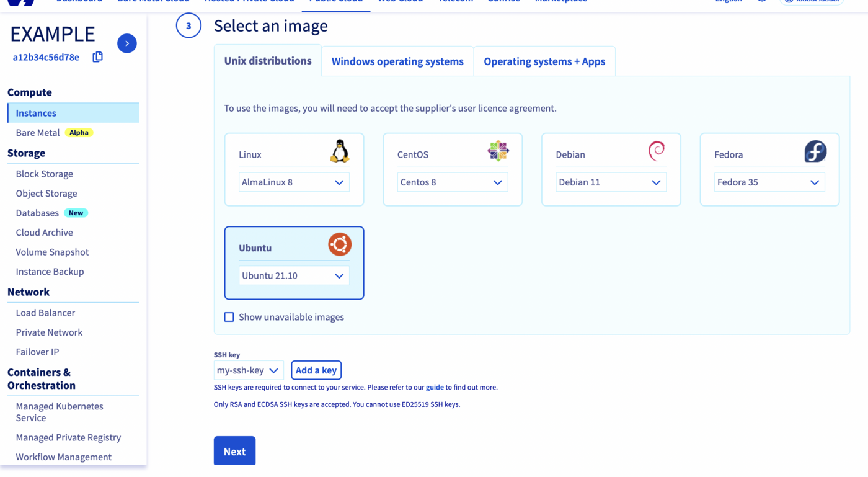Click the Linux Tux penguin icon
Viewport: 868px width, 477px height.
[339, 151]
